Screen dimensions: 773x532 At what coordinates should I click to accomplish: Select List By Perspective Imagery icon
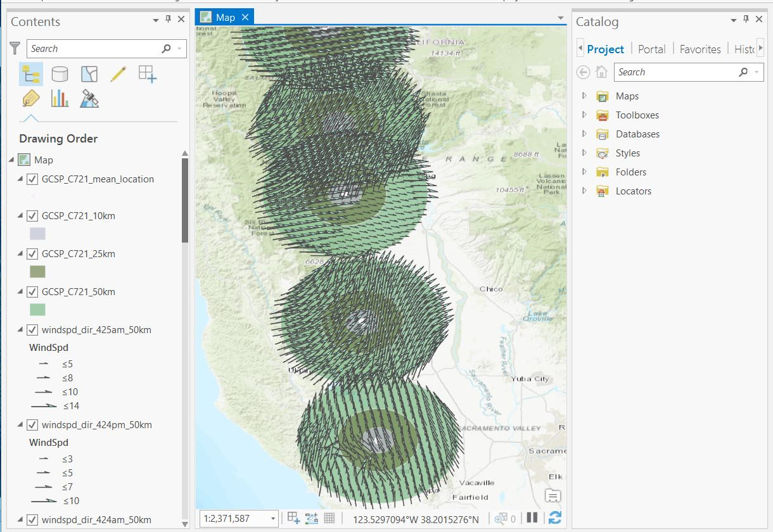click(89, 99)
